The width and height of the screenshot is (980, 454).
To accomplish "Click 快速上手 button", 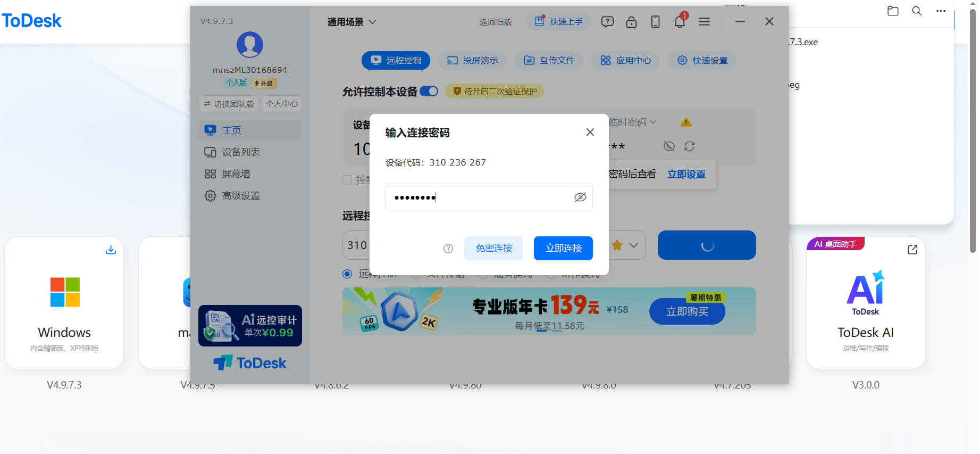I will click(558, 22).
